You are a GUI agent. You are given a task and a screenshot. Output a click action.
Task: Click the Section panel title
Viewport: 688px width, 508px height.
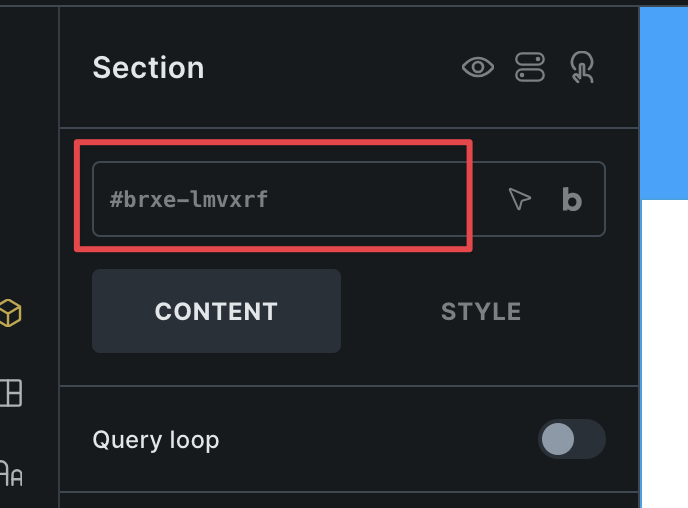click(148, 68)
